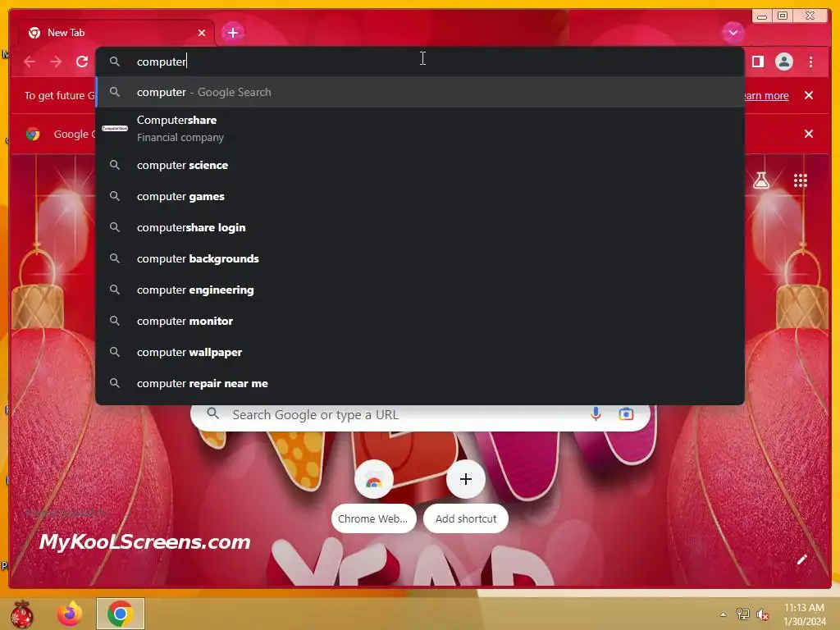Screen dimensions: 840x630
Task: Open the network tray icon
Action: (x=742, y=614)
